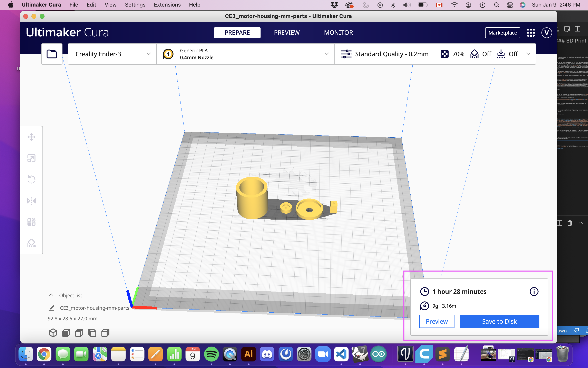The height and width of the screenshot is (368, 588).
Task: Click the trash icon in background editor window
Action: click(570, 223)
